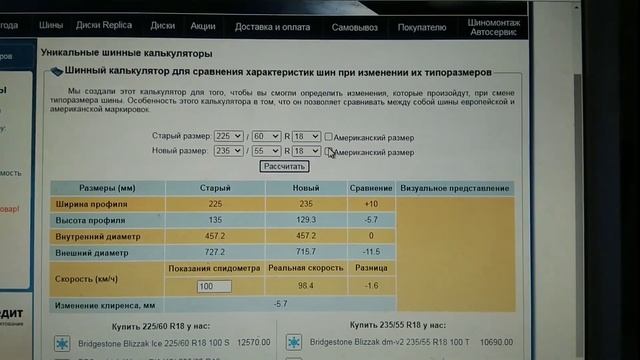The width and height of the screenshot is (640, 360).
Task: Enable Американский размер for old size
Action: pos(328,137)
